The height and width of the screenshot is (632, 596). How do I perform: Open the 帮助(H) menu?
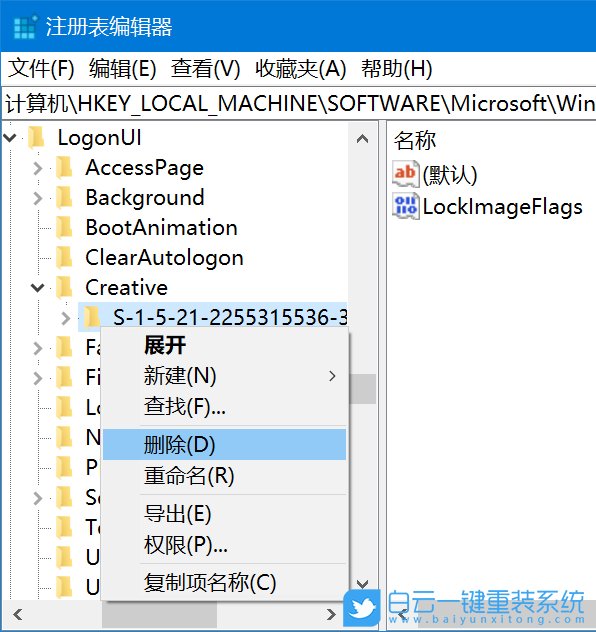click(x=397, y=69)
